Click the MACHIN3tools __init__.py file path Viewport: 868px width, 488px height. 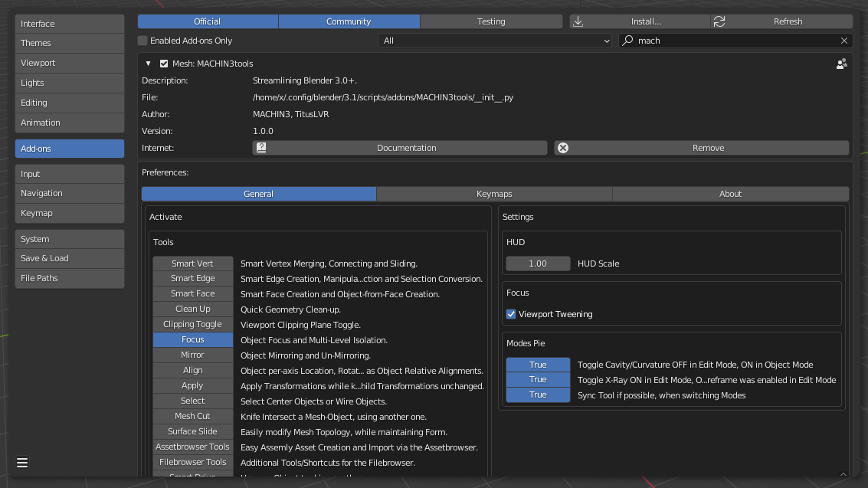coord(383,97)
